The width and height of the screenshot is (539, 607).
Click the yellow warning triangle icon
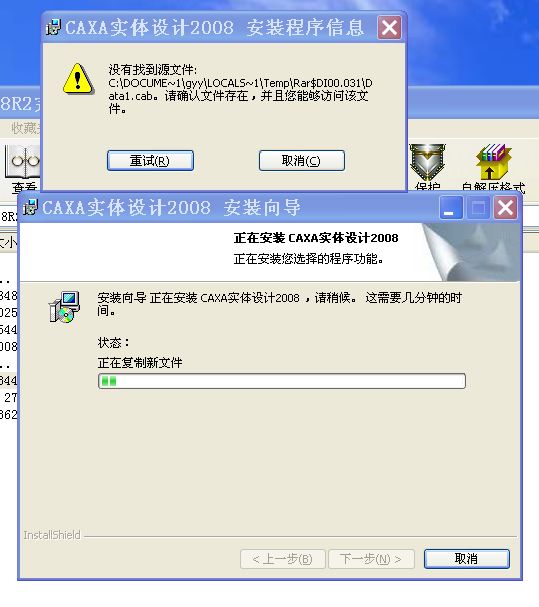[78, 79]
